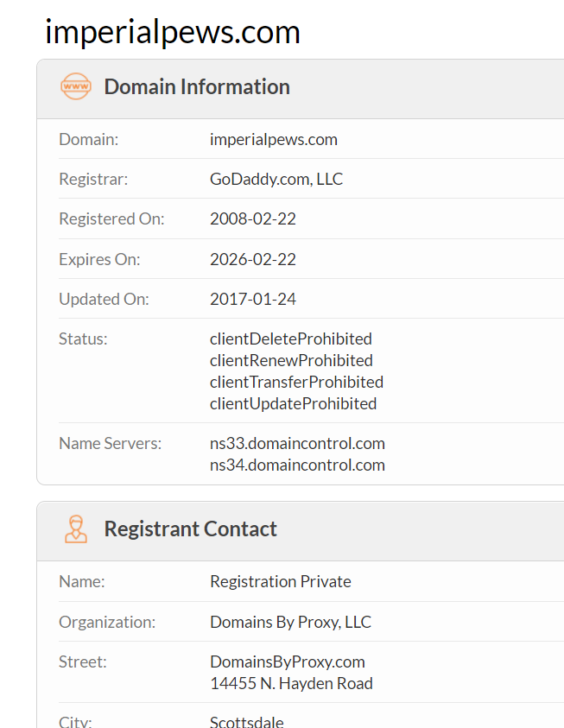The width and height of the screenshot is (564, 728).
Task: Click the ns33.domaincontrol.com name server
Action: click(x=297, y=444)
